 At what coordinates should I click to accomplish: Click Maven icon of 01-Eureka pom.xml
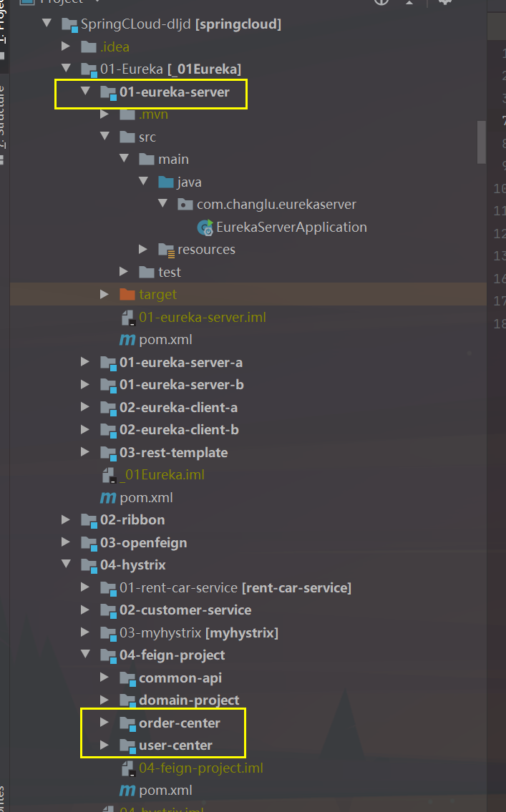click(x=108, y=498)
